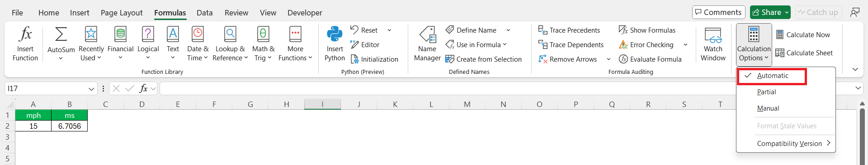Select the mph header cell
The width and height of the screenshot is (868, 165).
point(33,115)
